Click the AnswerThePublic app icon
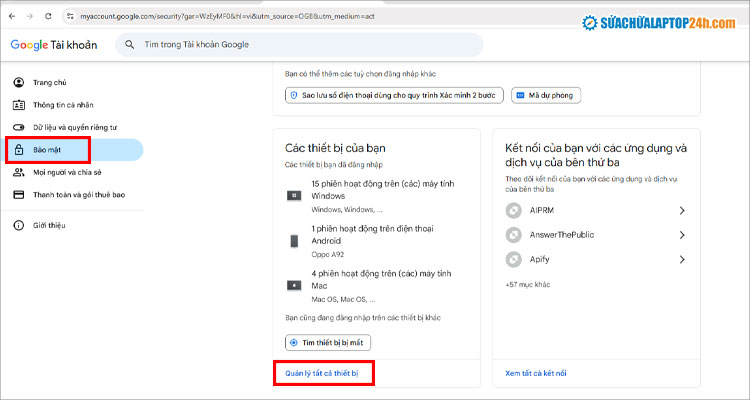Viewport: 750px width, 400px height. [x=514, y=235]
